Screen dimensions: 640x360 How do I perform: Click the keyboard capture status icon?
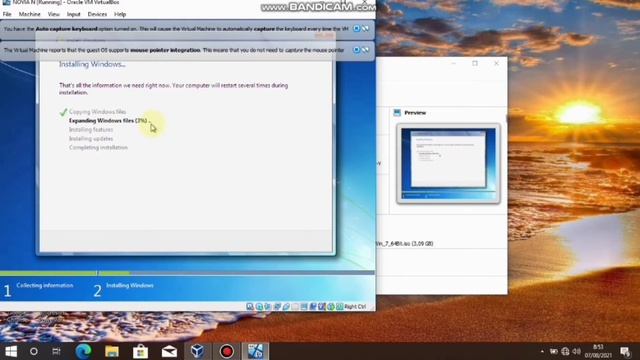(x=340, y=307)
